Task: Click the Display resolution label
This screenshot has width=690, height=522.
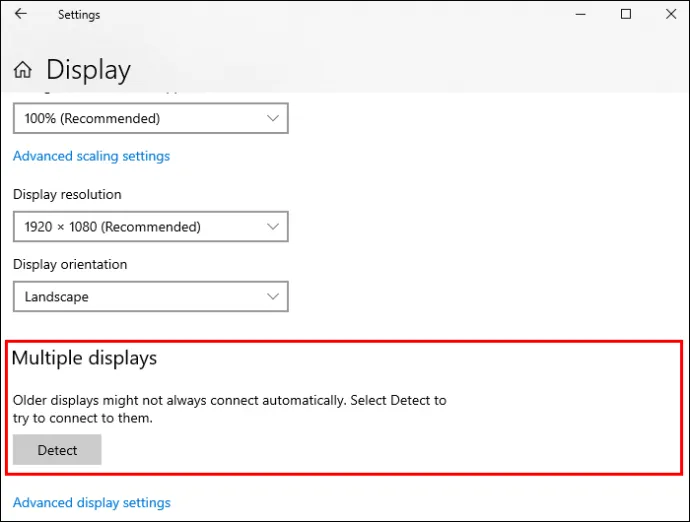Action: 67,194
